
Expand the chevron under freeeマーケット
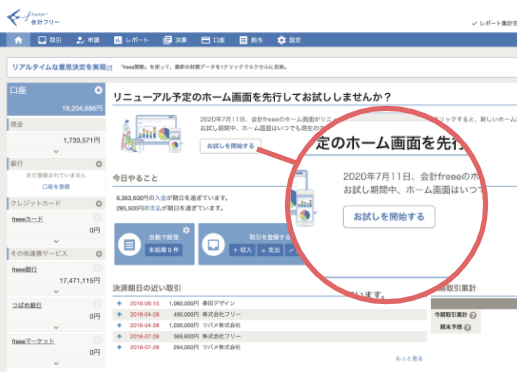(56, 363)
